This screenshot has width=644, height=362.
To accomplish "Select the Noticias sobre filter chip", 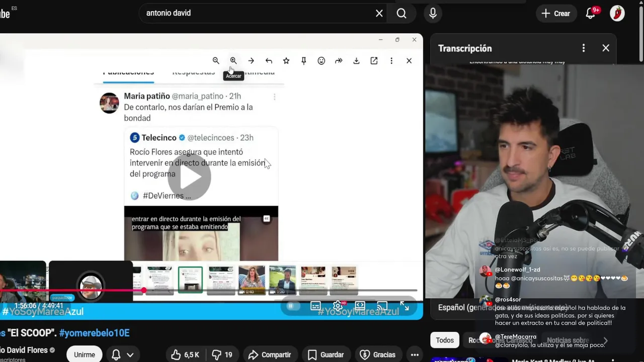I will [568, 340].
